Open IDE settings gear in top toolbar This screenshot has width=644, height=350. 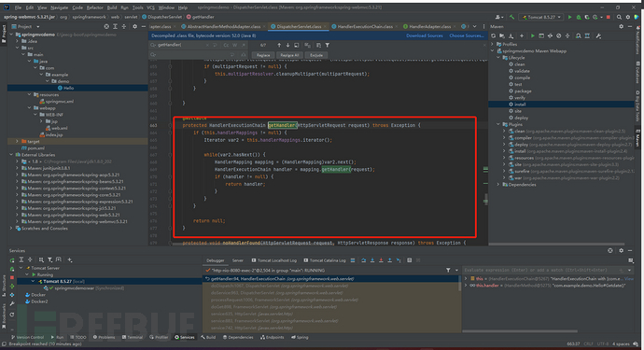pyautogui.click(x=628, y=17)
